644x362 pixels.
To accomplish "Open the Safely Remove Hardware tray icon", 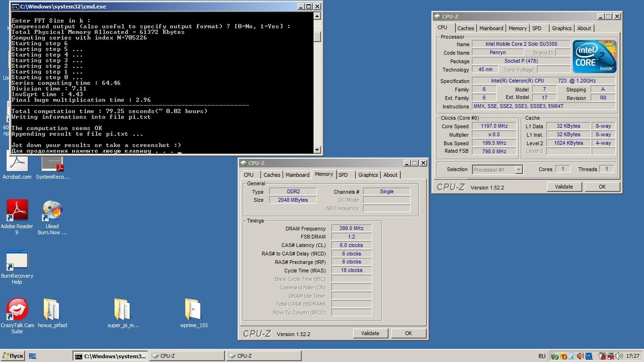I will pyautogui.click(x=555, y=356).
